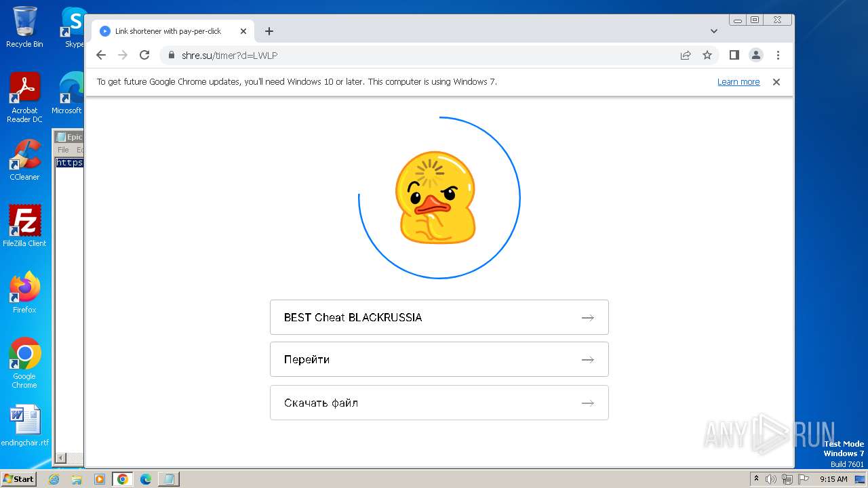The image size is (868, 488).
Task: Bookmark this page with the star icon
Action: [x=707, y=55]
